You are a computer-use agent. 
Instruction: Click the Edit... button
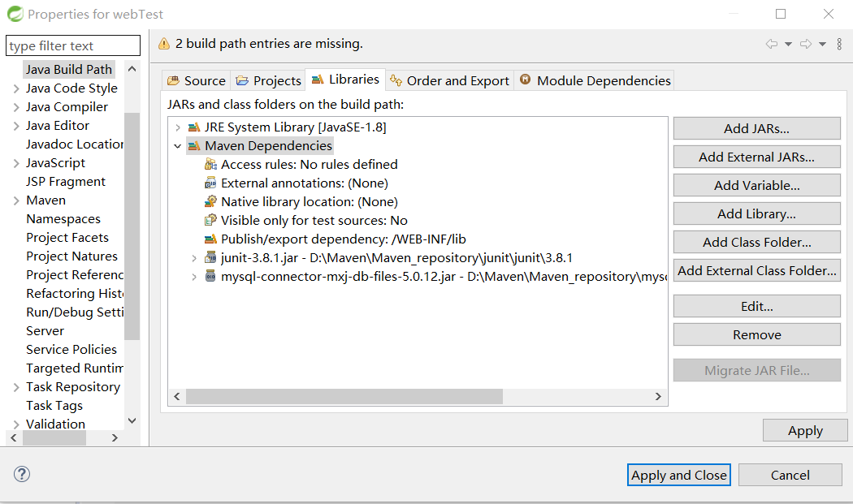756,306
